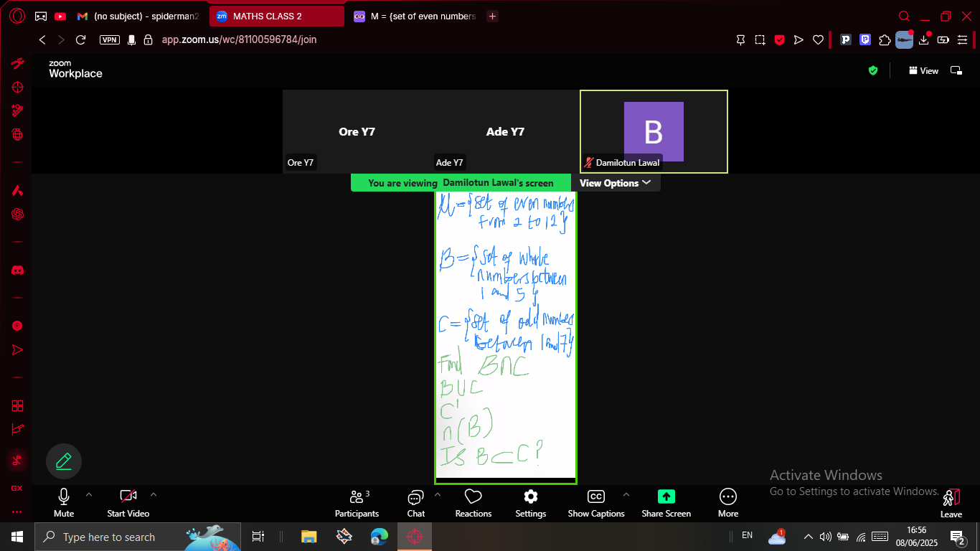
Task: Toggle Show Captions button
Action: [596, 503]
